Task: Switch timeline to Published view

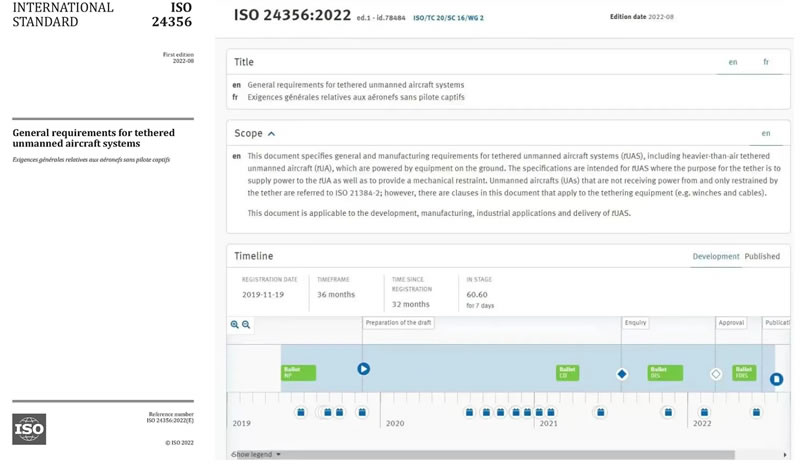Action: click(x=762, y=256)
